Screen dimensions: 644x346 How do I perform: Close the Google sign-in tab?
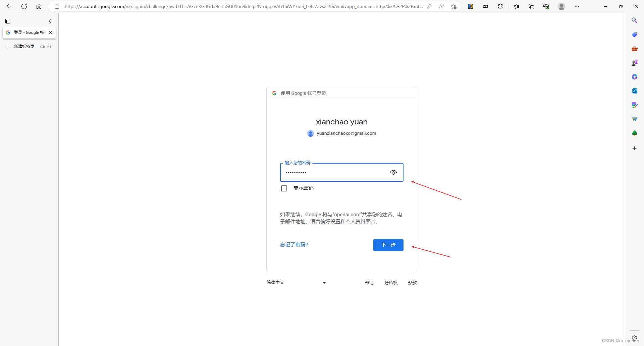(x=51, y=33)
